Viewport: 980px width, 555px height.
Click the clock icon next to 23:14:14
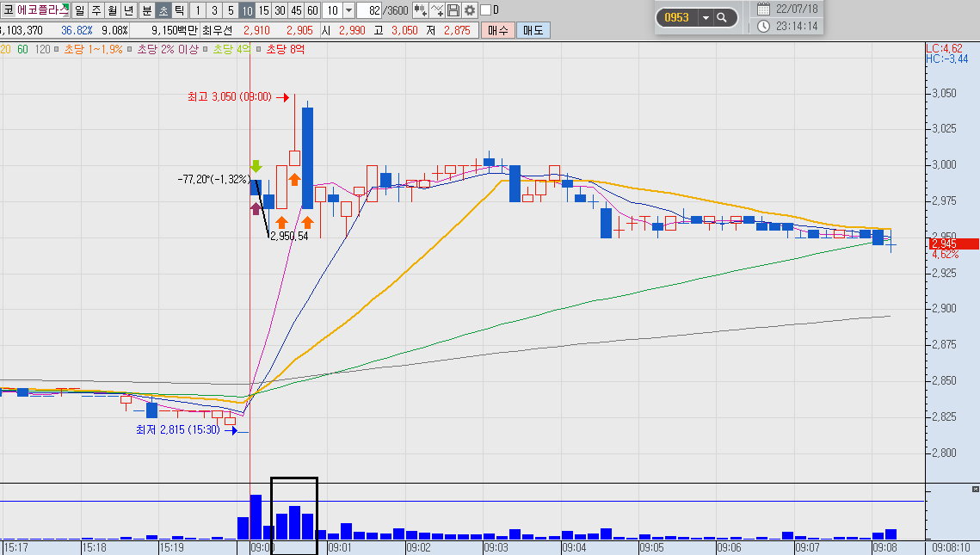tap(763, 27)
